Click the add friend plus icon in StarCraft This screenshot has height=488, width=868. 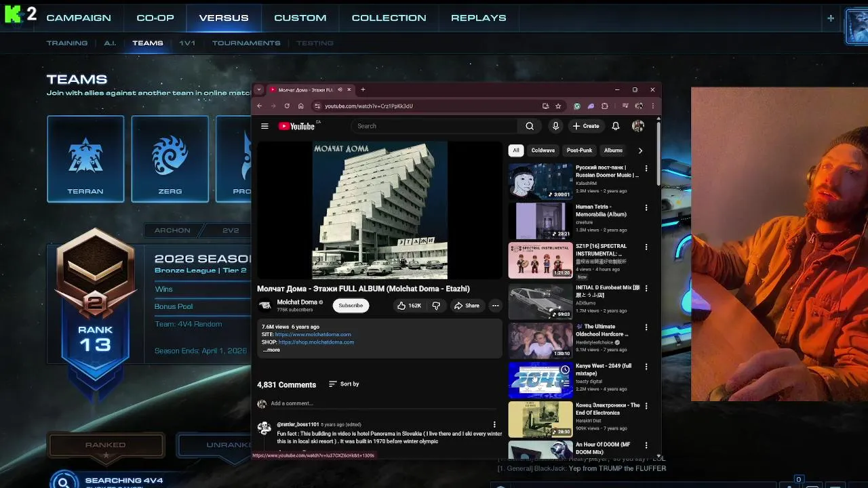coord(831,18)
